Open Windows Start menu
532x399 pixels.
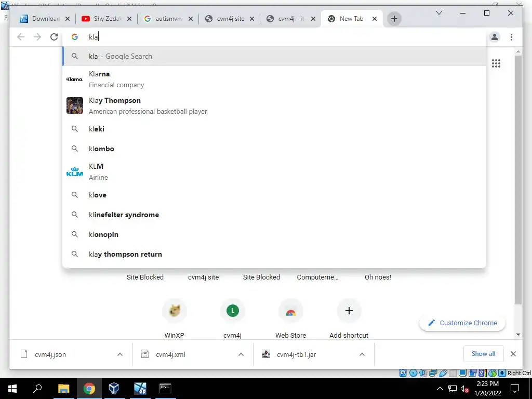[12, 389]
